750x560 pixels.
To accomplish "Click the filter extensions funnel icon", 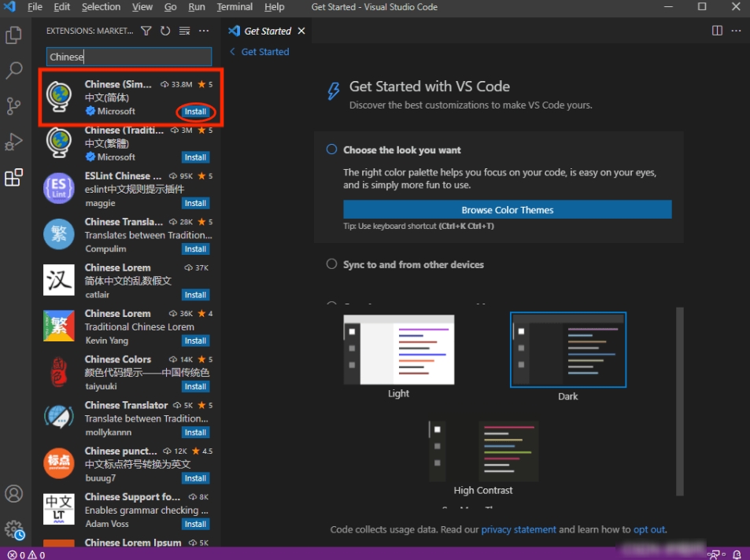I will click(x=146, y=31).
